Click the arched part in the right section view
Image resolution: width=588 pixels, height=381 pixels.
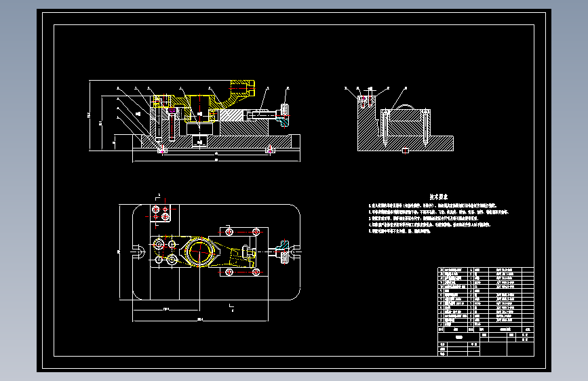(x=406, y=107)
